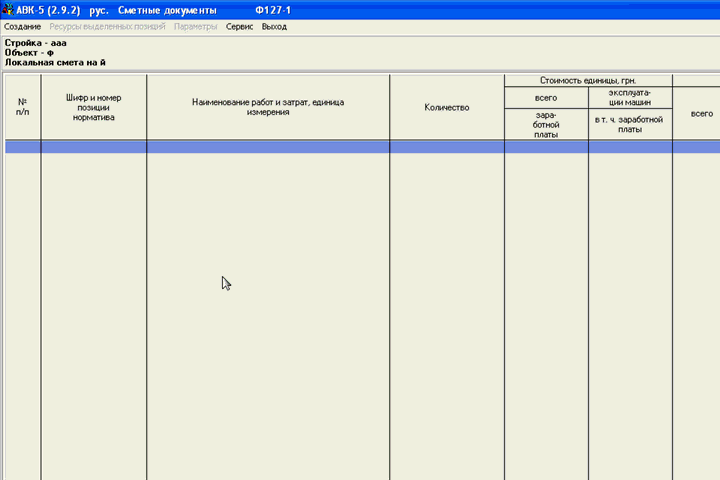
Task: Click the grayed Параметры menu item
Action: pyautogui.click(x=195, y=26)
